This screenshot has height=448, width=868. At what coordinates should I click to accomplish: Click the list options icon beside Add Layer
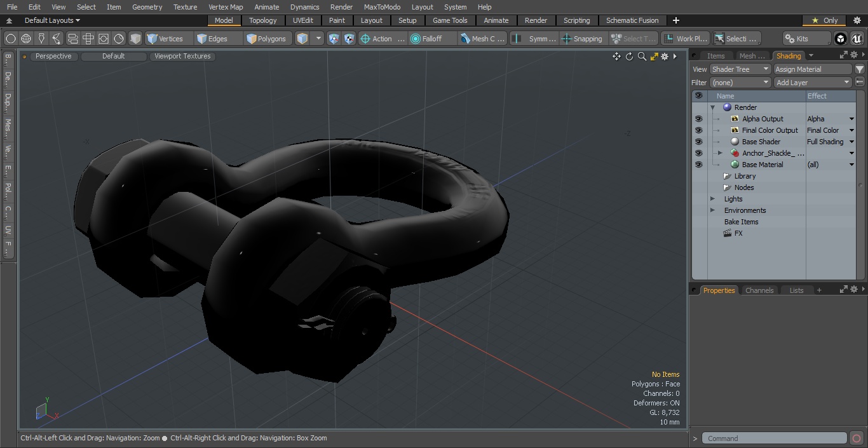(x=859, y=83)
